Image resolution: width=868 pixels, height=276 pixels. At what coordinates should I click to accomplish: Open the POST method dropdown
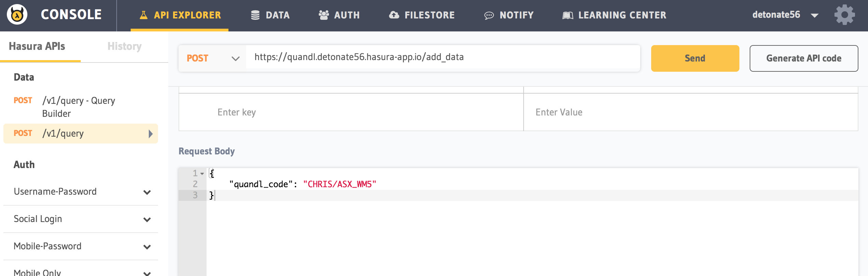212,58
